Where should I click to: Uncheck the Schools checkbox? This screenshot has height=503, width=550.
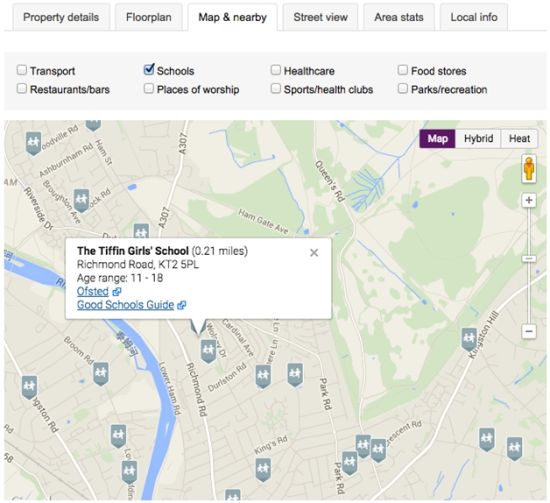(149, 69)
